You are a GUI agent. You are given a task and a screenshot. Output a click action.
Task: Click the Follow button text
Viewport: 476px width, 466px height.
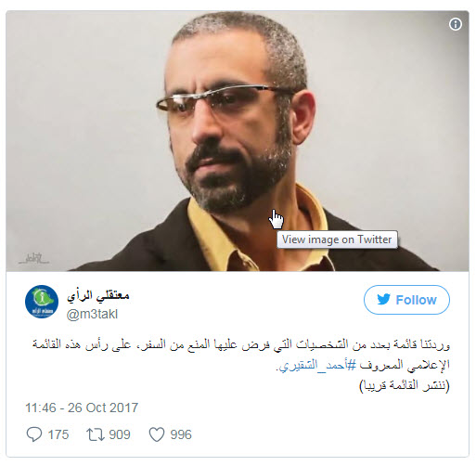(416, 300)
